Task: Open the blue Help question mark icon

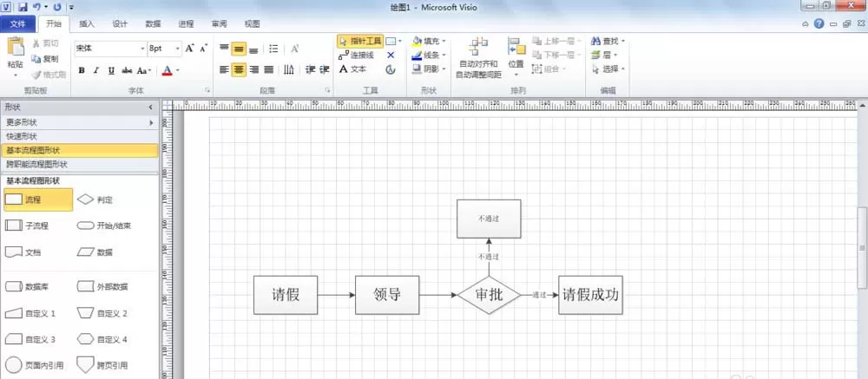Action: [819, 23]
